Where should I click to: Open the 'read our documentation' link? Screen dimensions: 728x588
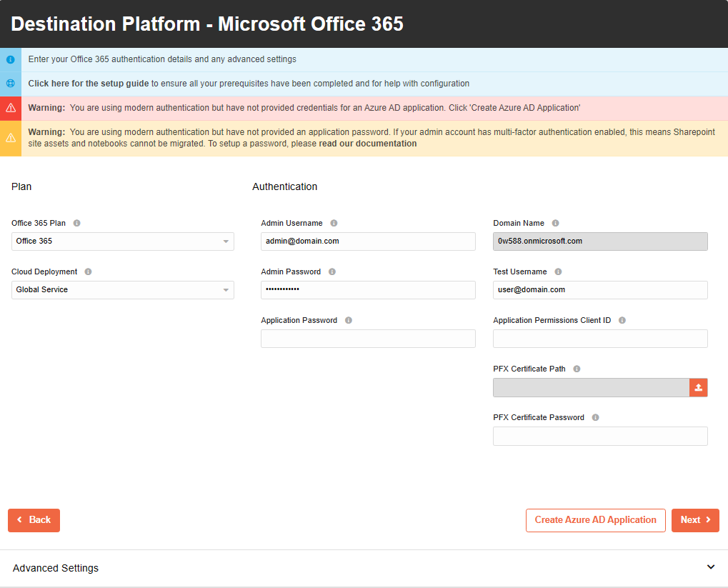368,144
